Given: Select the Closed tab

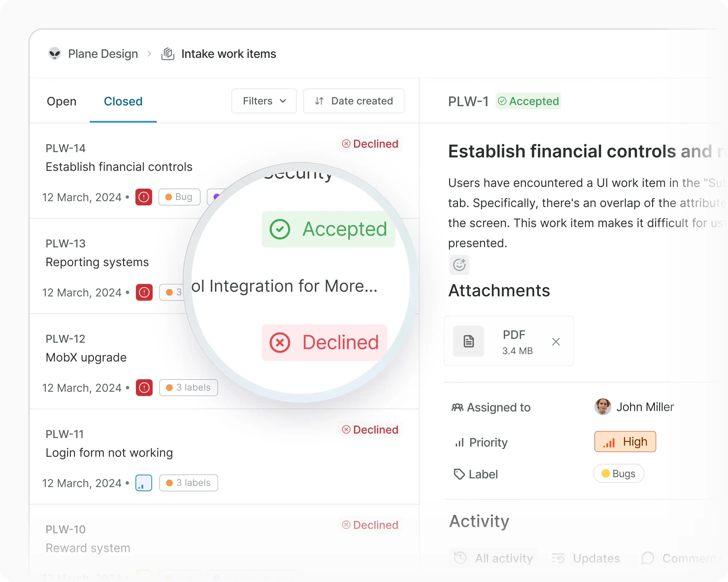Looking at the screenshot, I should pos(123,101).
